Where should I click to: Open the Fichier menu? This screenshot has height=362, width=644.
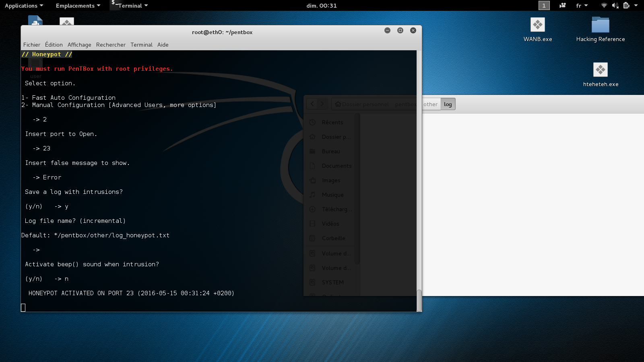pos(32,45)
